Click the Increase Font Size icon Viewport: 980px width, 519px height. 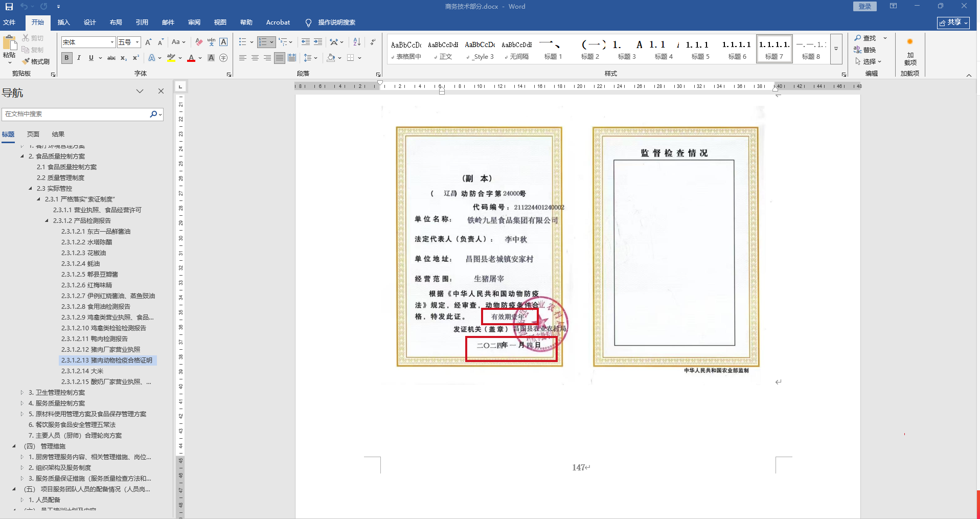148,42
